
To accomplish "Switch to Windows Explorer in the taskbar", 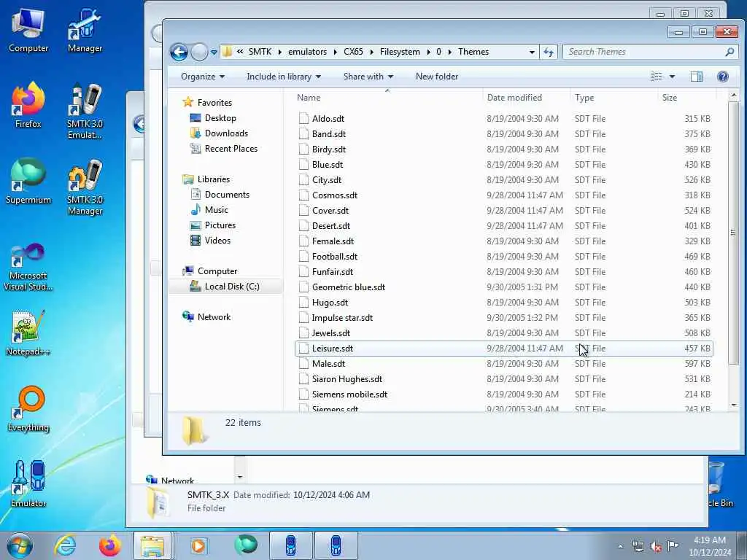I will 152,545.
